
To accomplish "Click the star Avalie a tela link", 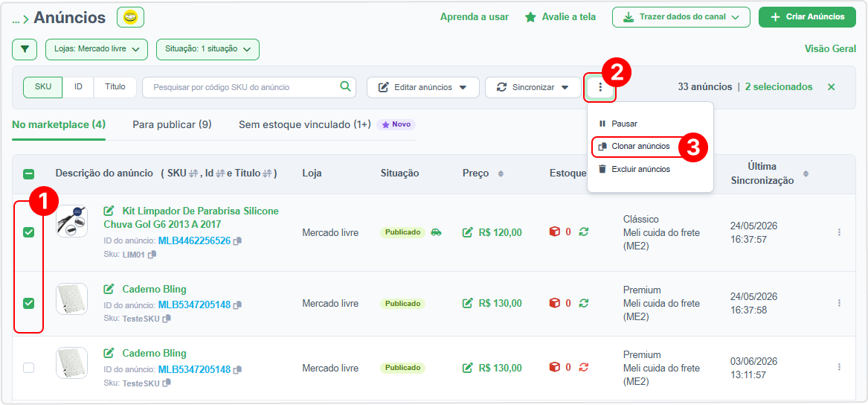I will click(x=560, y=17).
